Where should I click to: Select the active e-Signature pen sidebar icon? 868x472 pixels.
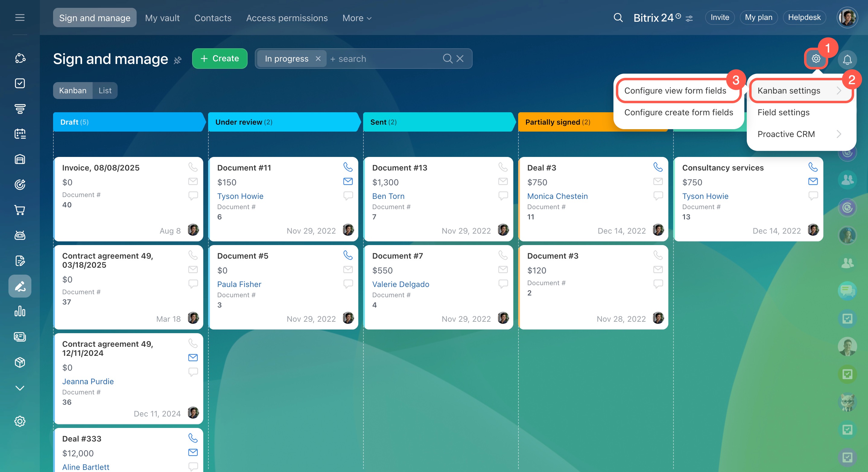point(20,286)
